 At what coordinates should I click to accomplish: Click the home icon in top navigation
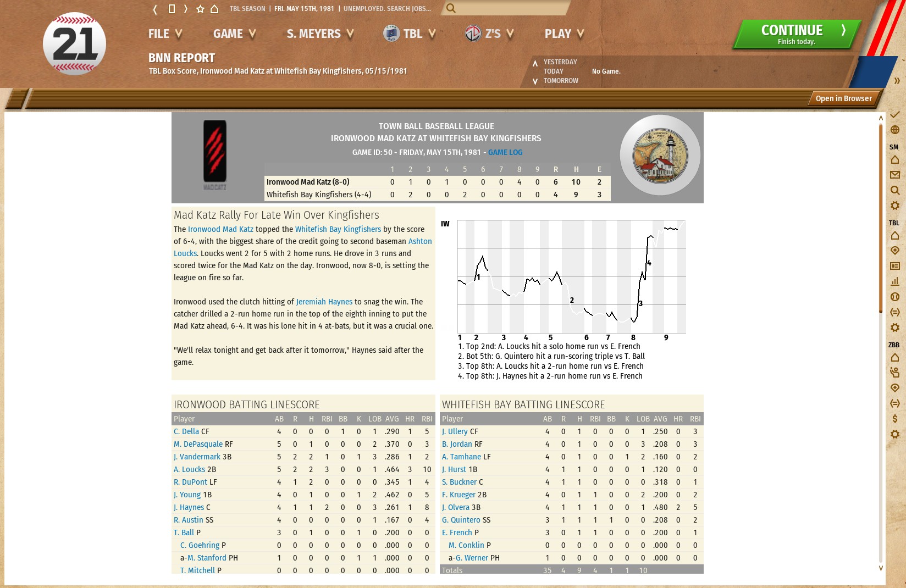point(215,9)
